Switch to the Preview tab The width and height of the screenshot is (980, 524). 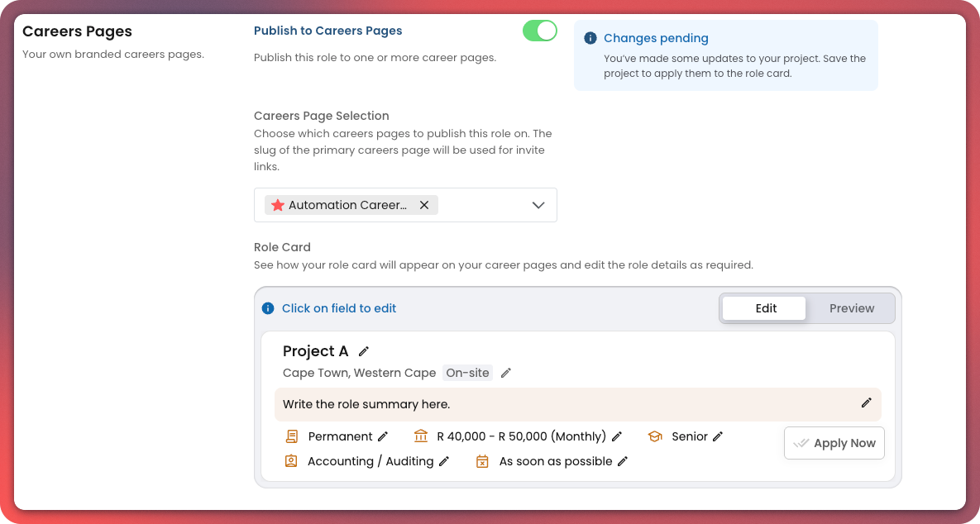click(x=851, y=308)
